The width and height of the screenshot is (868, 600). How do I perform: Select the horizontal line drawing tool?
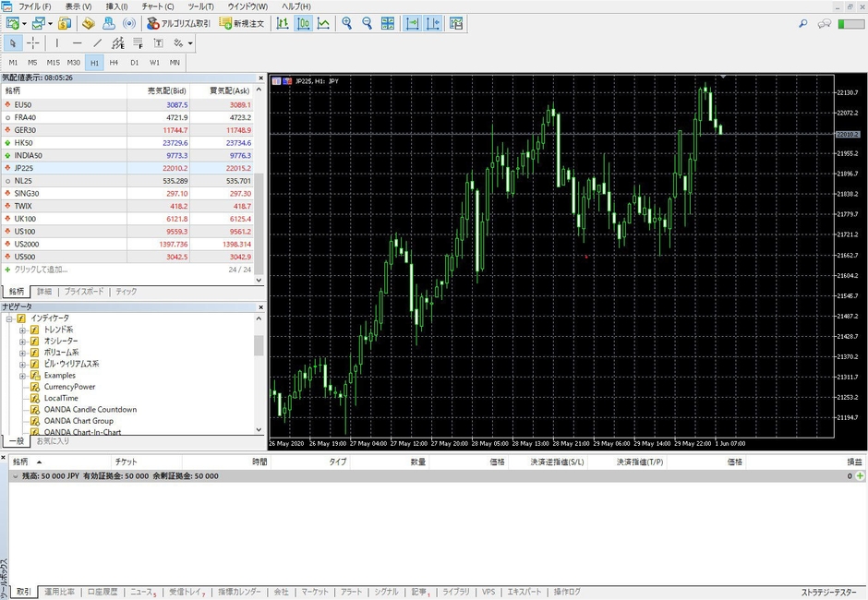[x=77, y=42]
